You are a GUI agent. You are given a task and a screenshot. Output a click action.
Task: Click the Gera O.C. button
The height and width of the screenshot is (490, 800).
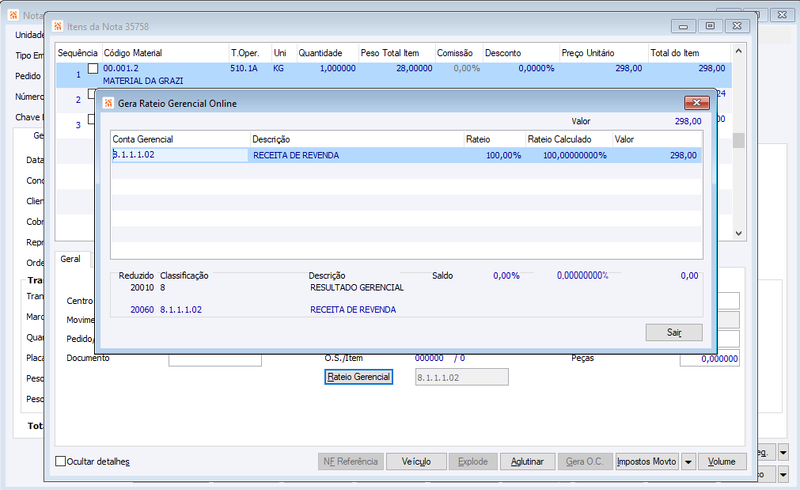pyautogui.click(x=585, y=461)
